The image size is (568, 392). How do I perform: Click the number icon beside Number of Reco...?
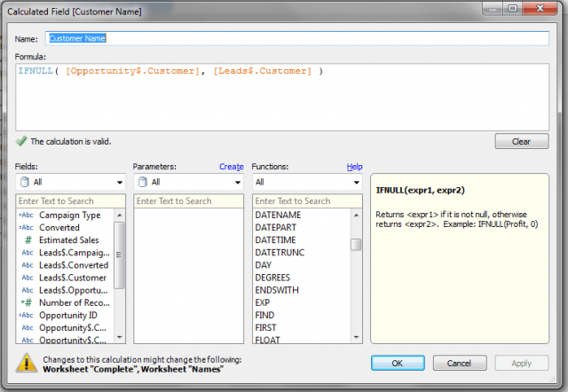[x=27, y=302]
